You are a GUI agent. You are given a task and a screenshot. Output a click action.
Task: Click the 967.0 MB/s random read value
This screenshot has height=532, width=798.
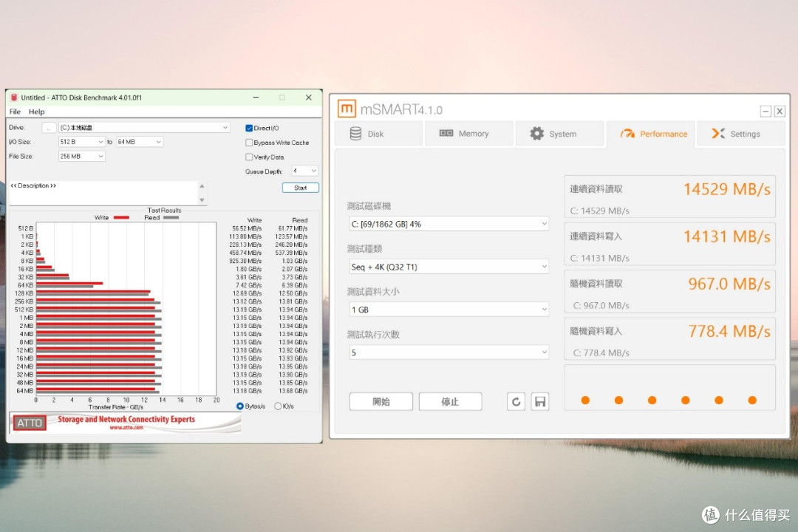tap(729, 284)
